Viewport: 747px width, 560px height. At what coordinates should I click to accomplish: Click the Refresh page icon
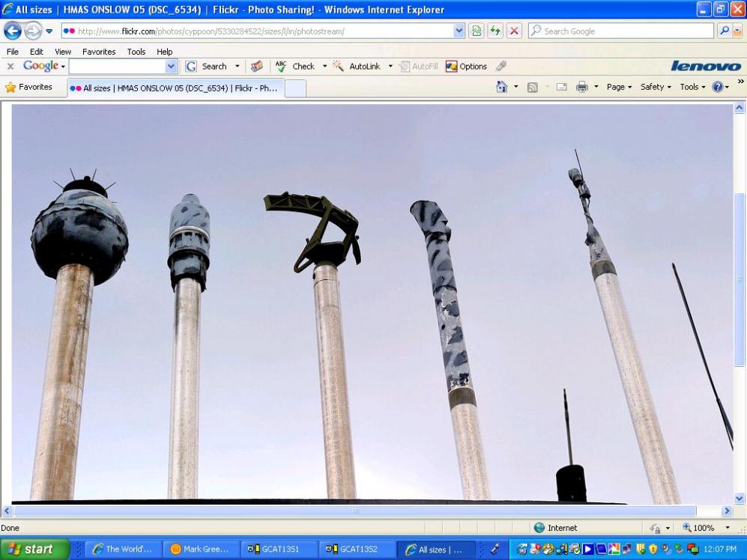coord(495,31)
